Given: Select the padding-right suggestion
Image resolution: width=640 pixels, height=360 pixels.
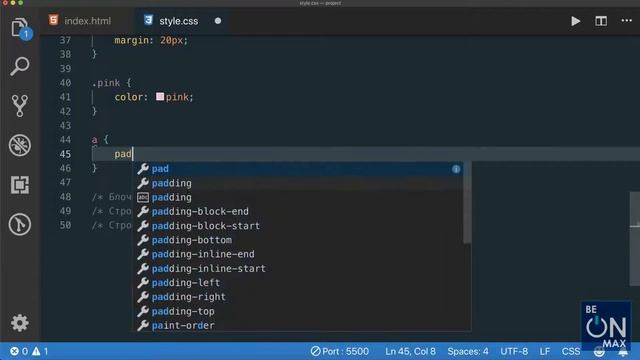Looking at the screenshot, I should pyautogui.click(x=299, y=297).
